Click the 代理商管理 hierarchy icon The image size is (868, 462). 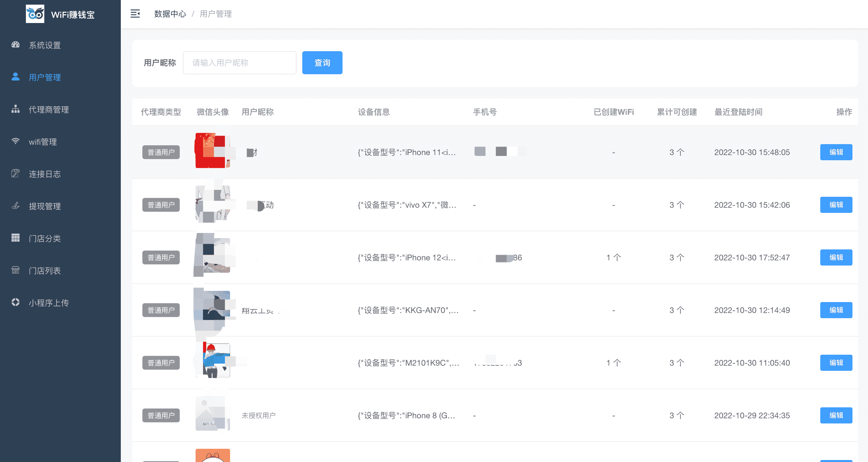coord(16,109)
